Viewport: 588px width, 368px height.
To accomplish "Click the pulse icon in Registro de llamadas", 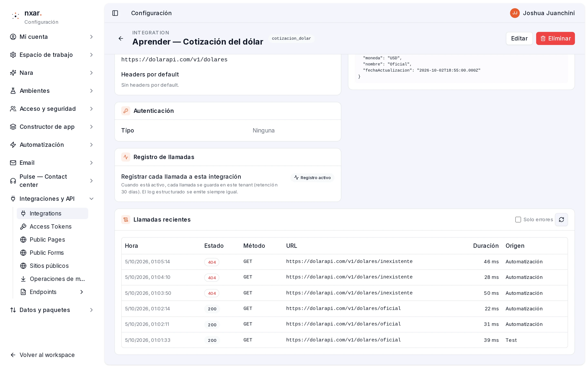I will point(126,157).
